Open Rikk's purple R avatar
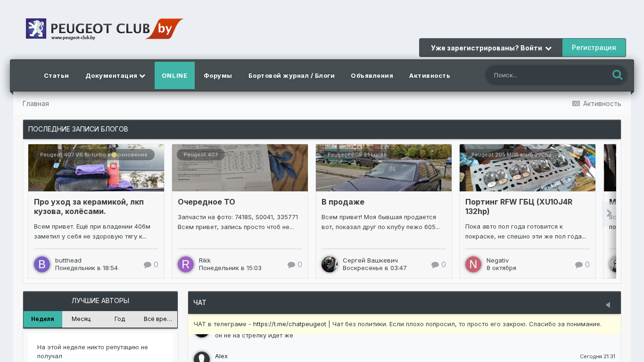 [186, 264]
